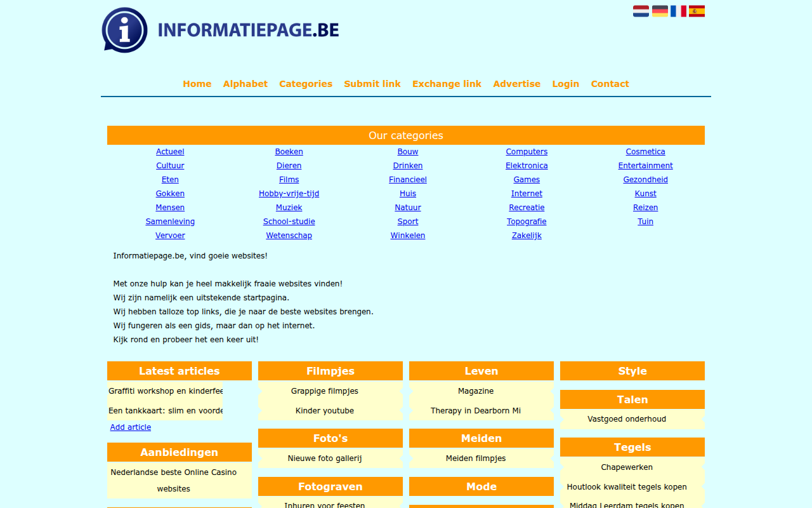The image size is (812, 508).
Task: Open the Topografie category
Action: point(527,222)
